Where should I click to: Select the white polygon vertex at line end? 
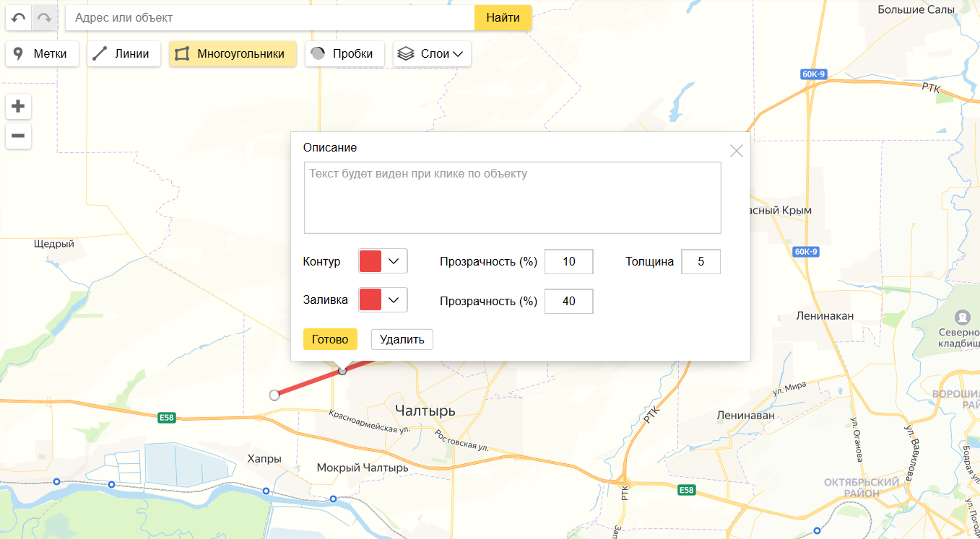[274, 395]
